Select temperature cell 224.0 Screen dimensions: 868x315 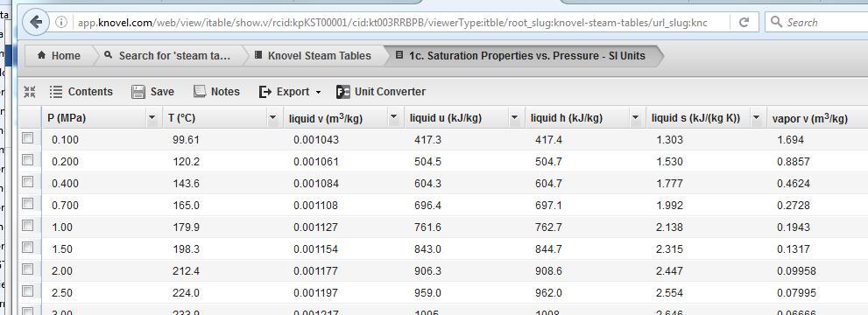coord(186,293)
